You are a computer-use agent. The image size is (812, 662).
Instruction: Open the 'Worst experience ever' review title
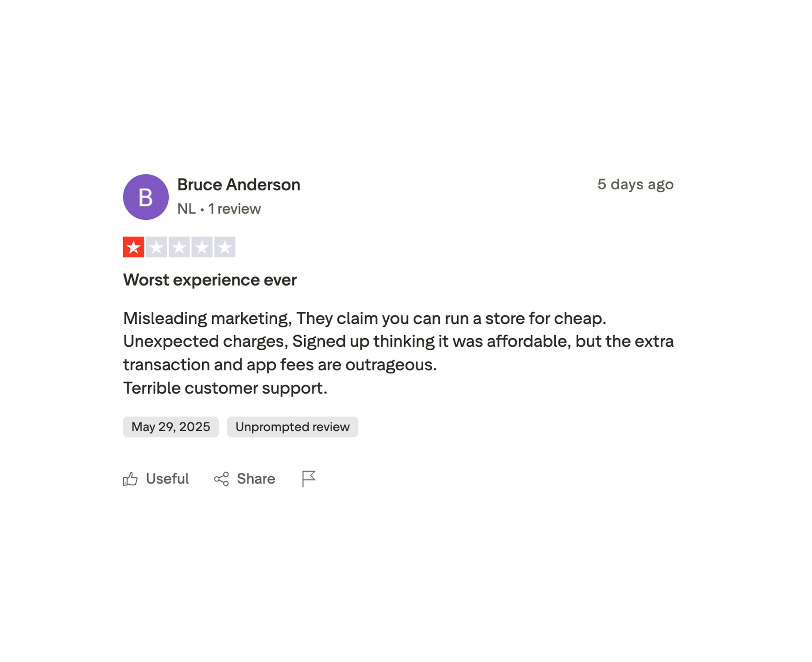tap(210, 280)
